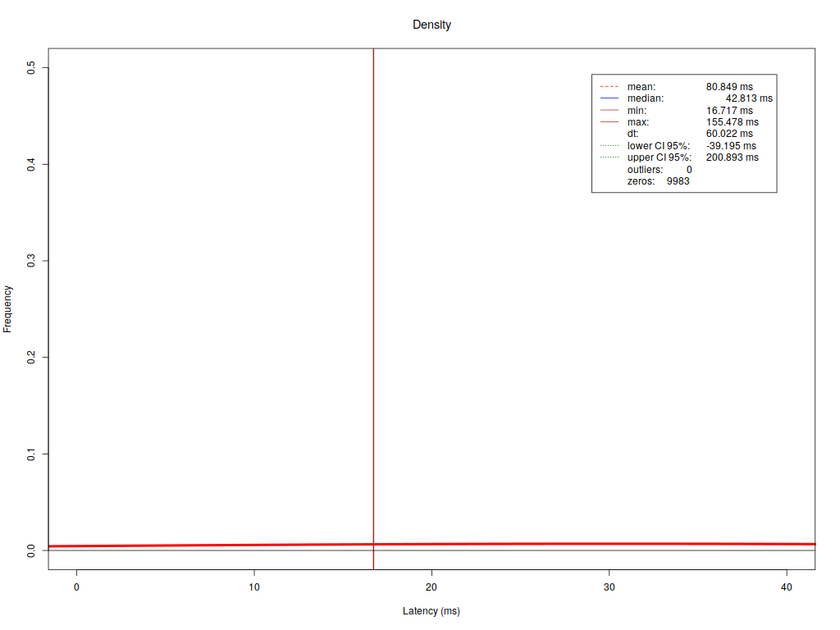Click the min value 16.717 ms
Screen dimensions: 840x630
pyautogui.click(x=729, y=111)
